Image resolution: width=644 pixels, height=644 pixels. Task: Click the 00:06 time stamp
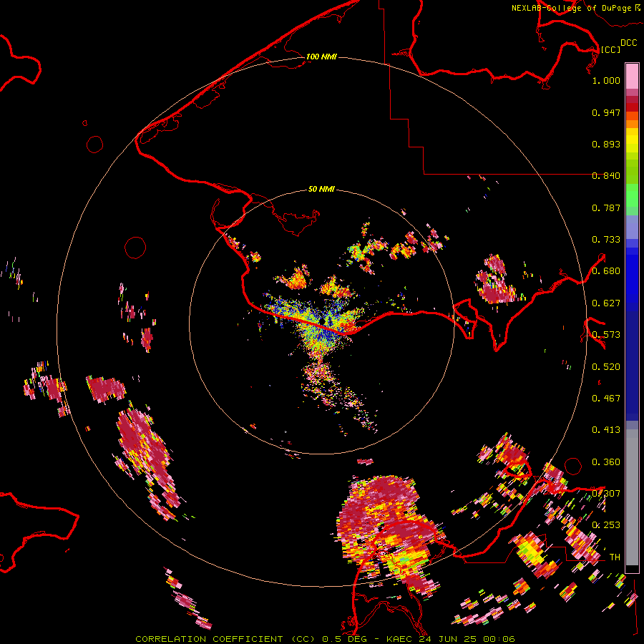click(x=499, y=639)
